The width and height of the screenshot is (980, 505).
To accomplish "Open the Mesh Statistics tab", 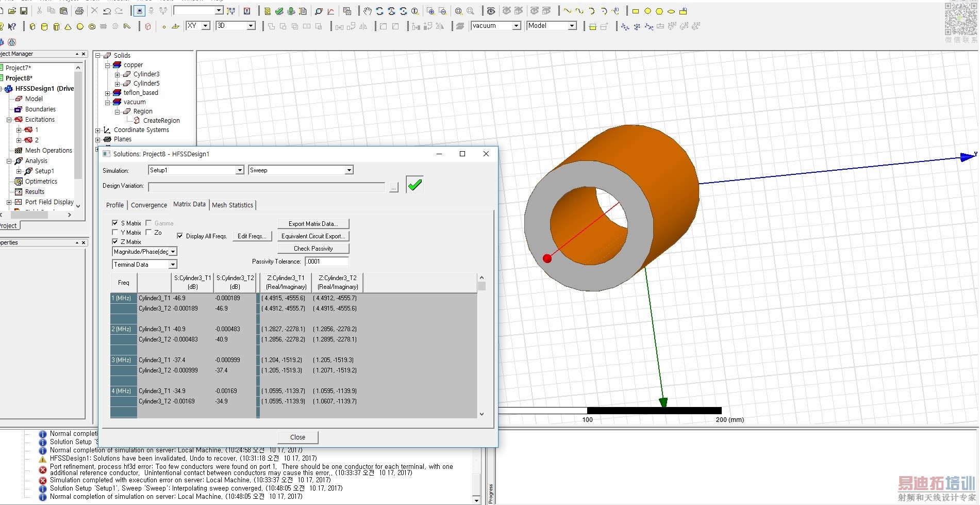I will [x=232, y=205].
